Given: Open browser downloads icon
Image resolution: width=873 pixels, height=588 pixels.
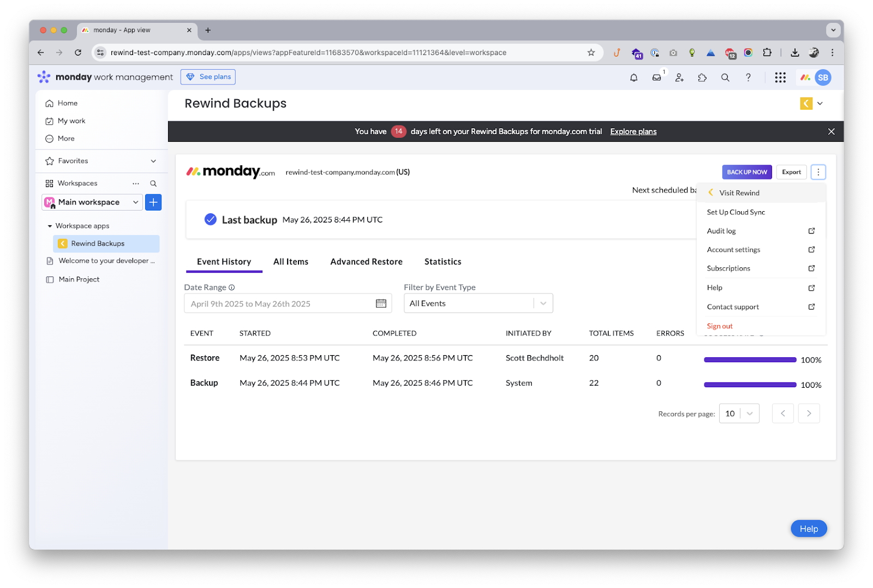Looking at the screenshot, I should [795, 52].
